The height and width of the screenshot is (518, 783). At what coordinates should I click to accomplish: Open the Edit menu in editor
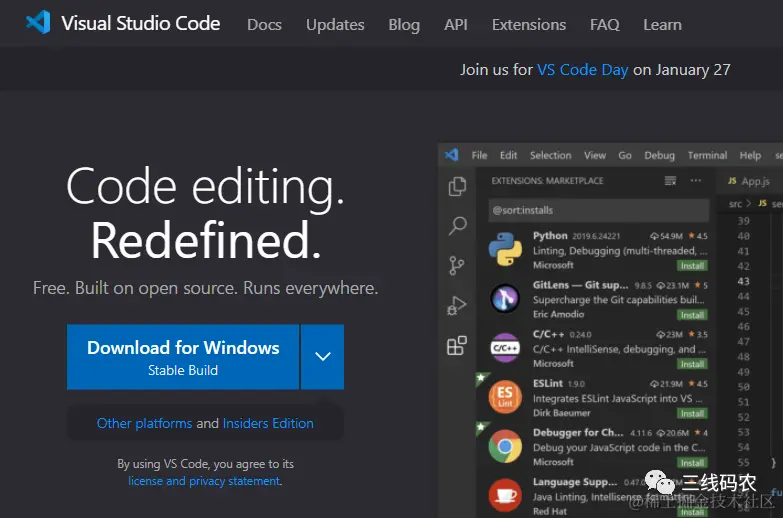pyautogui.click(x=508, y=155)
